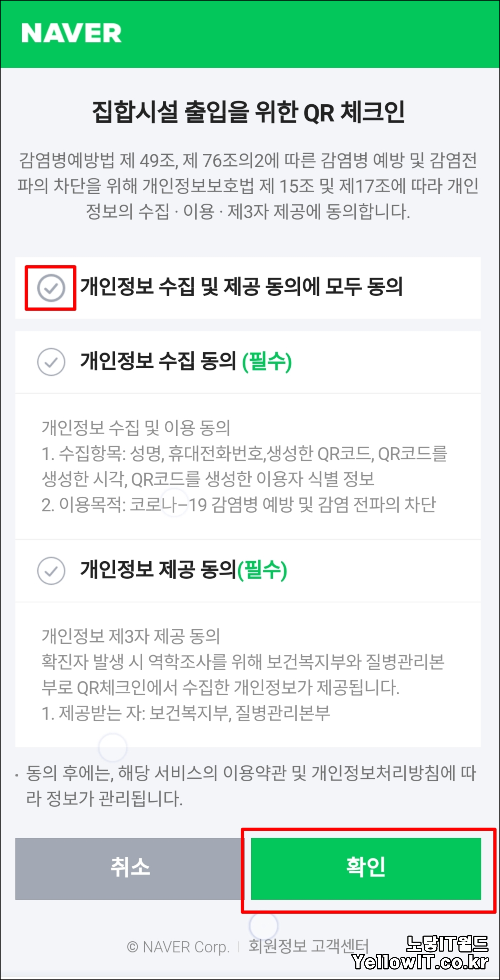This screenshot has width=500, height=980.
Task: Confirm with the green 확인 button
Action: (366, 868)
